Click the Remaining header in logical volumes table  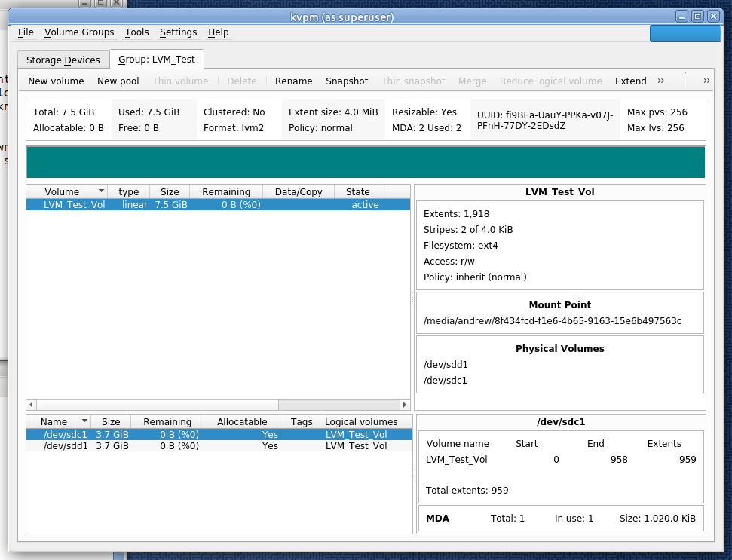pyautogui.click(x=226, y=191)
